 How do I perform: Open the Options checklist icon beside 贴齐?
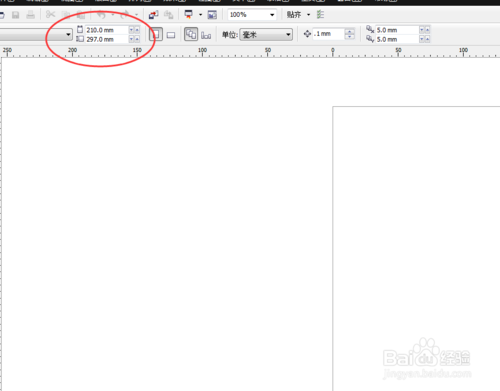tap(320, 14)
